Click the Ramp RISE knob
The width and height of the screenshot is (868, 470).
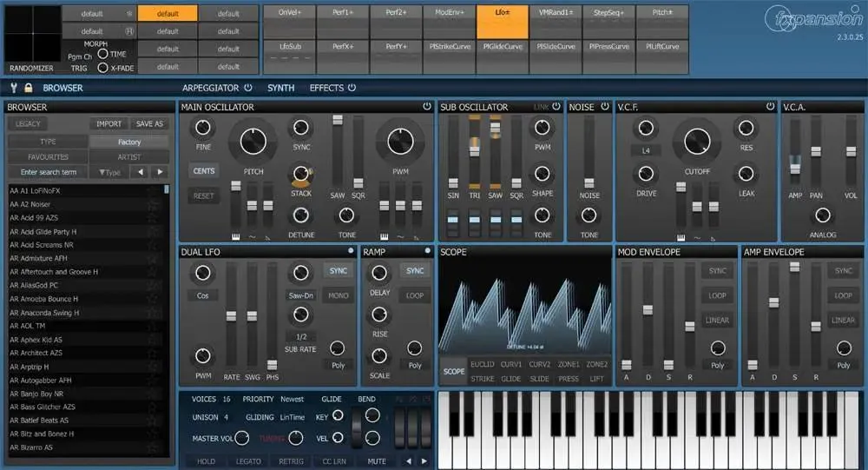tap(379, 314)
